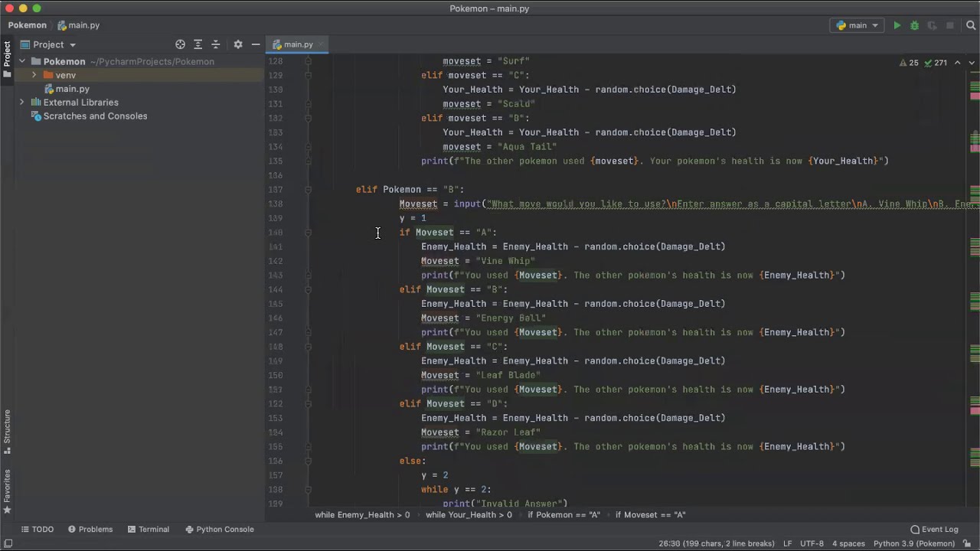This screenshot has height=551, width=980.
Task: Click breadcrumb 'while Enemy_Health > 0'
Action: click(x=362, y=515)
